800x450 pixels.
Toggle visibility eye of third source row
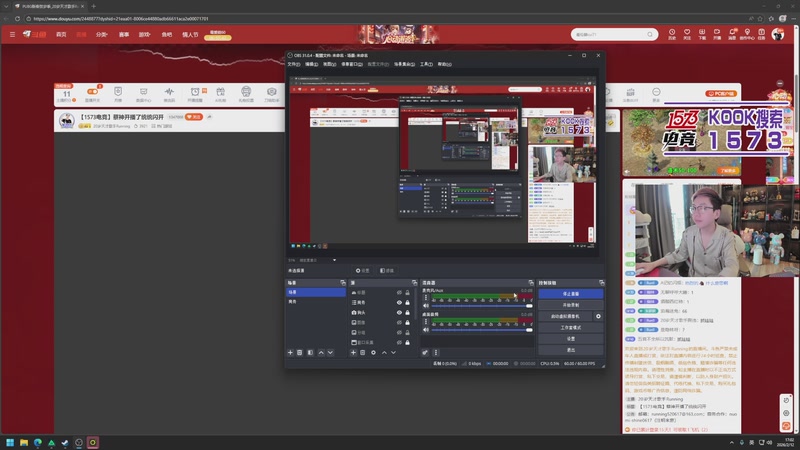click(399, 312)
